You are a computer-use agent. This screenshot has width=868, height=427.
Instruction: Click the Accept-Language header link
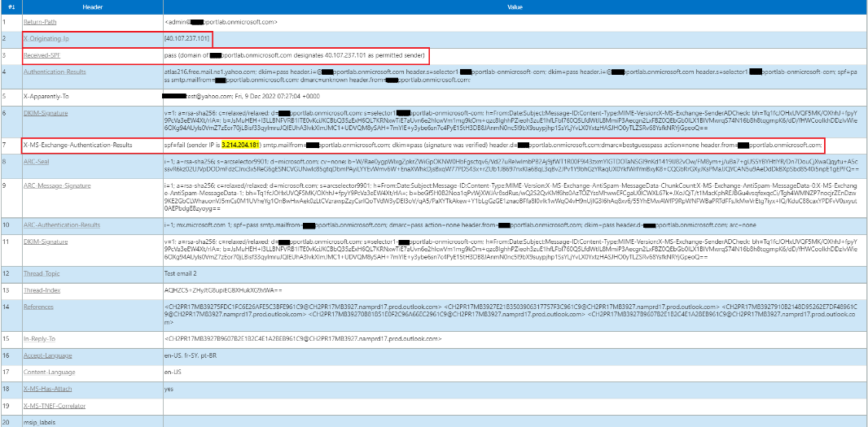pyautogui.click(x=47, y=355)
